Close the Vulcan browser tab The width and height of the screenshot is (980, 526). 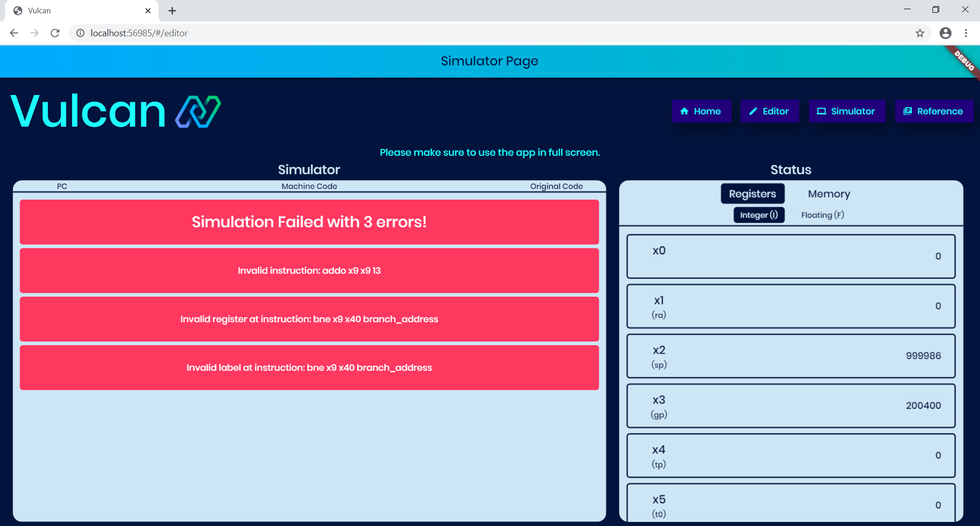(x=148, y=11)
